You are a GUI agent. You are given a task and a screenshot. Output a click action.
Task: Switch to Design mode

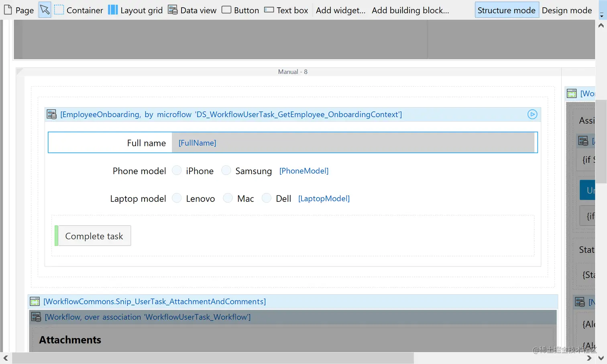[x=567, y=10]
